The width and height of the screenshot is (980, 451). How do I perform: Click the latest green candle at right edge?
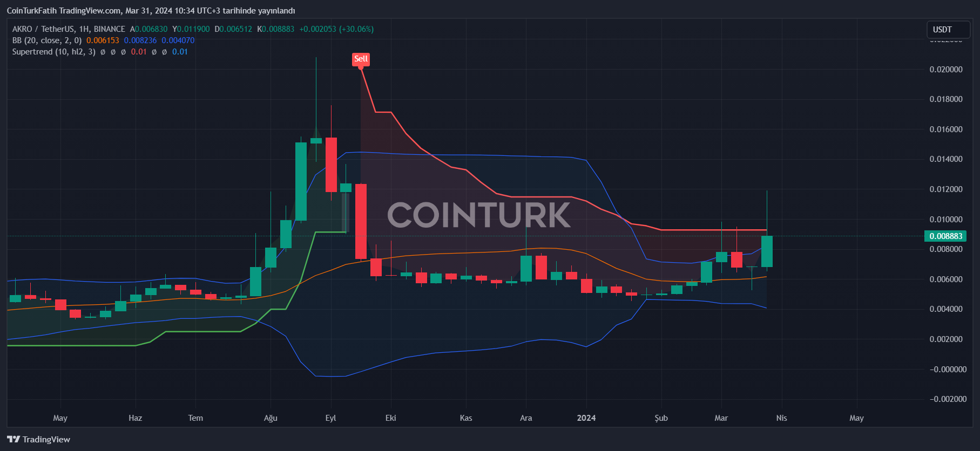click(767, 251)
